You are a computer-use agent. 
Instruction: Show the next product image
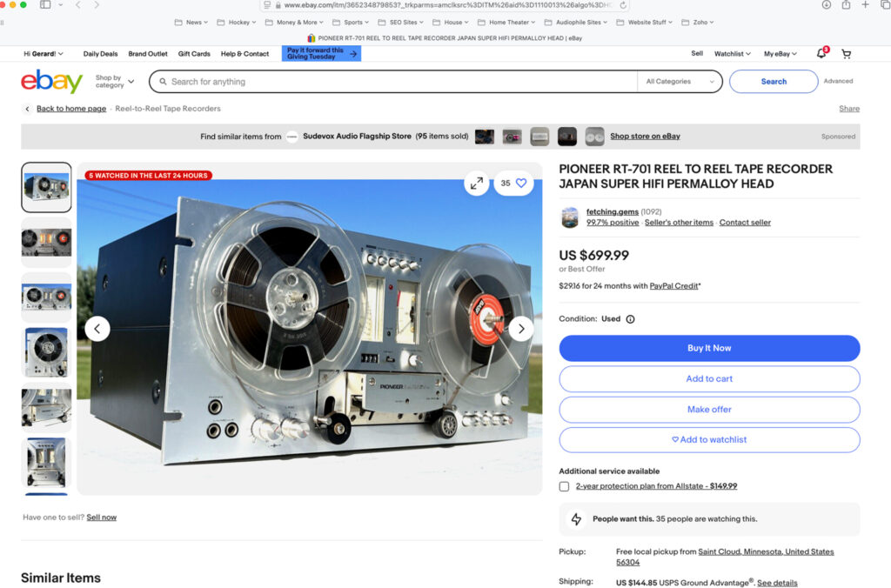click(521, 329)
